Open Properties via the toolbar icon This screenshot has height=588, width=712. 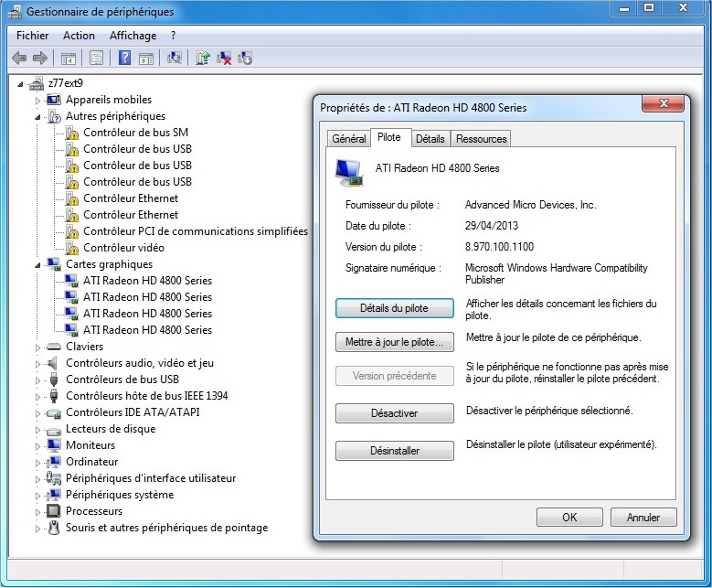pyautogui.click(x=96, y=59)
